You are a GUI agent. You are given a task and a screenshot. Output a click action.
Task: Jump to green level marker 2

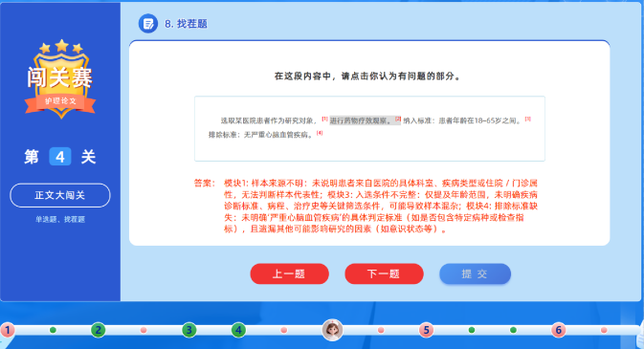98,330
